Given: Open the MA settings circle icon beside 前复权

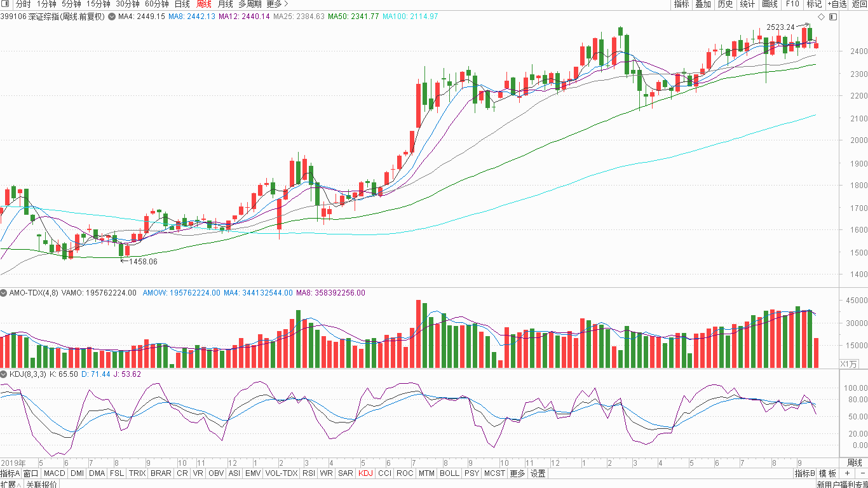Looking at the screenshot, I should [112, 17].
